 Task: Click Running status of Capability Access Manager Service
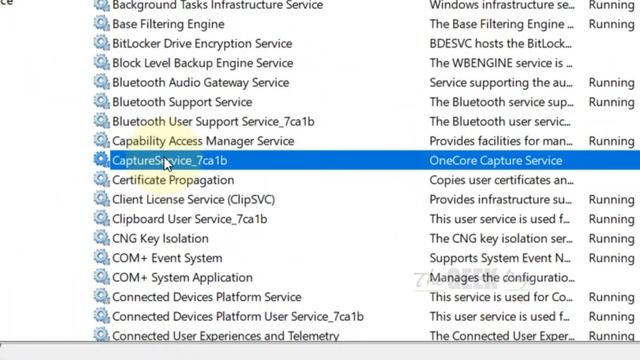click(x=611, y=141)
